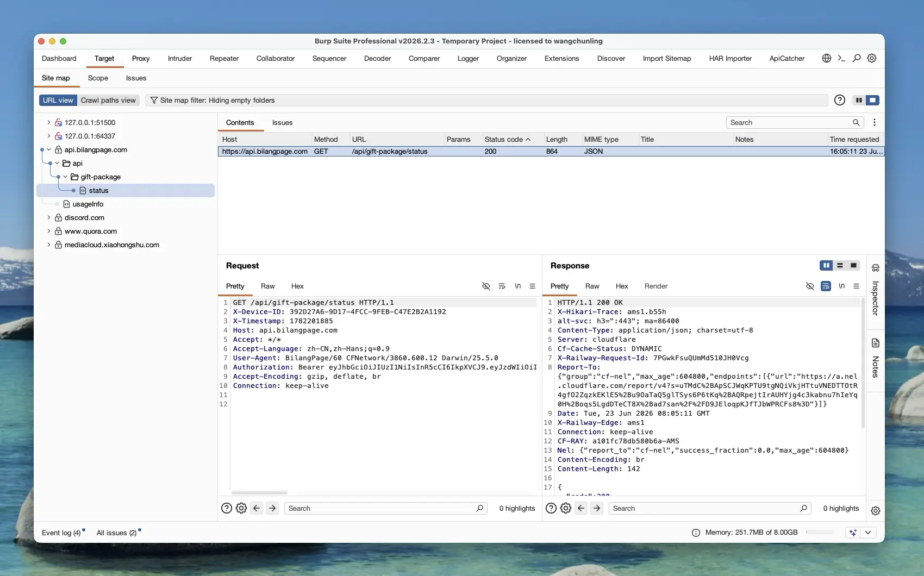This screenshot has height=576, width=924.
Task: Expand the 127.0.0.1:51500 tree node
Action: pos(48,122)
